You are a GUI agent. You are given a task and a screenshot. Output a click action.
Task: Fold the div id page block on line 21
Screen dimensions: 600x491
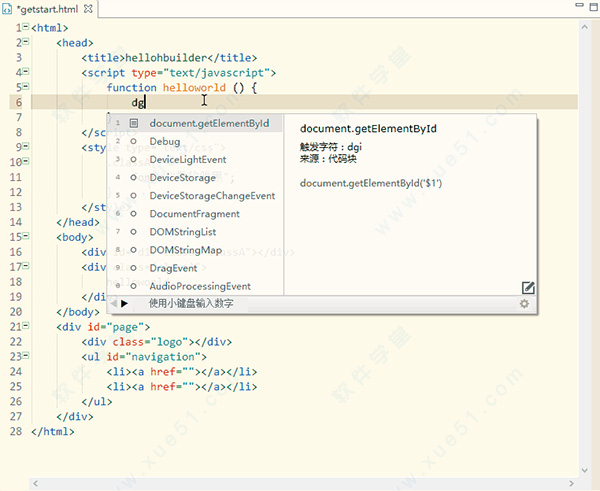25,327
